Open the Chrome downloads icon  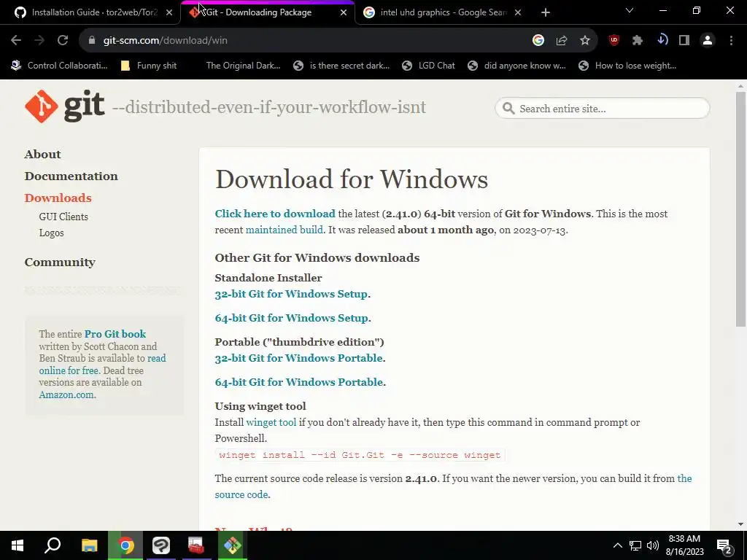[x=662, y=40]
